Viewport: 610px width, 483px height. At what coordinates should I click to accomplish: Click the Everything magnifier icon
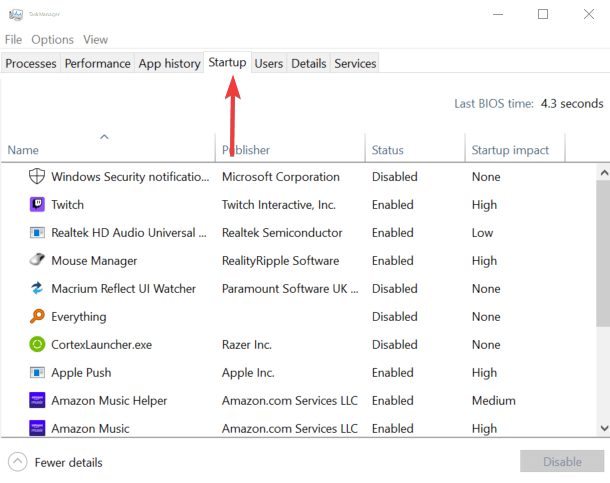point(37,316)
